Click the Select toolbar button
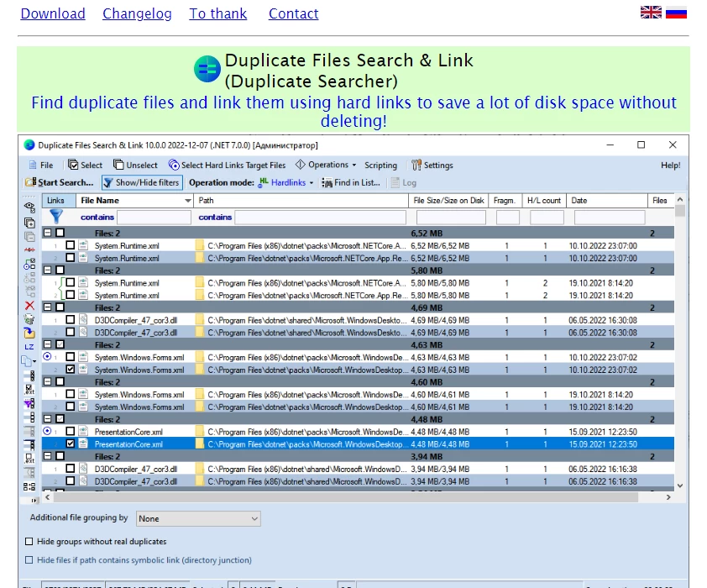The height and width of the screenshot is (588, 707). [x=85, y=165]
